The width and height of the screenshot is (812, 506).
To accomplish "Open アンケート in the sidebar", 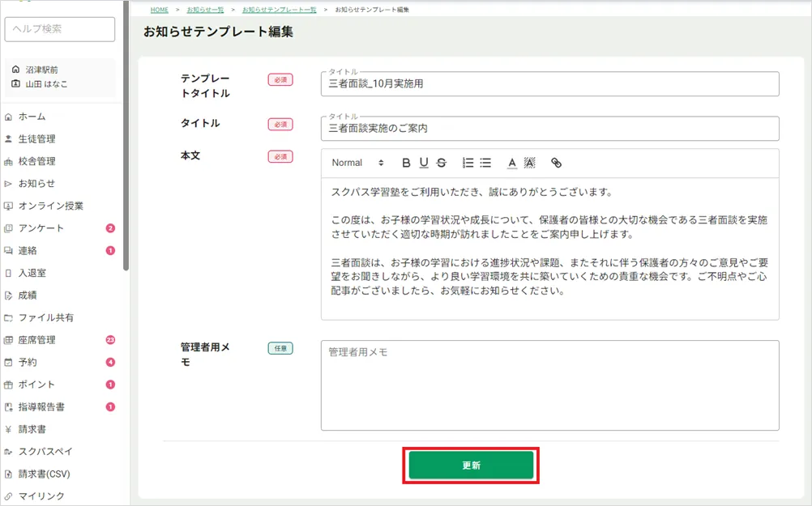I will pos(41,228).
